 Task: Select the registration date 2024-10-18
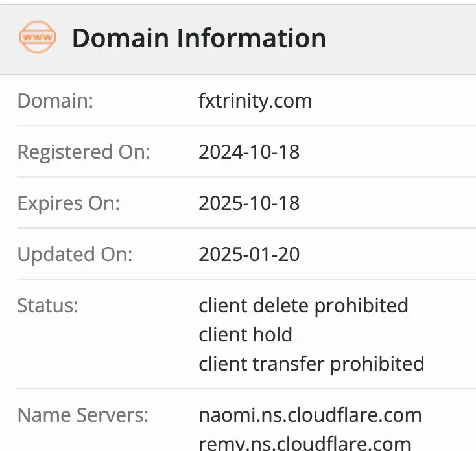[249, 152]
